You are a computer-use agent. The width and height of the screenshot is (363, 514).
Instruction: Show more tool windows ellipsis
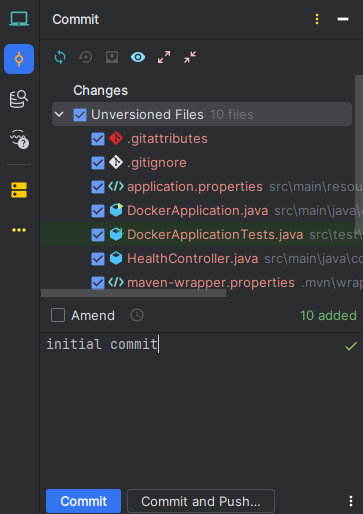point(19,230)
